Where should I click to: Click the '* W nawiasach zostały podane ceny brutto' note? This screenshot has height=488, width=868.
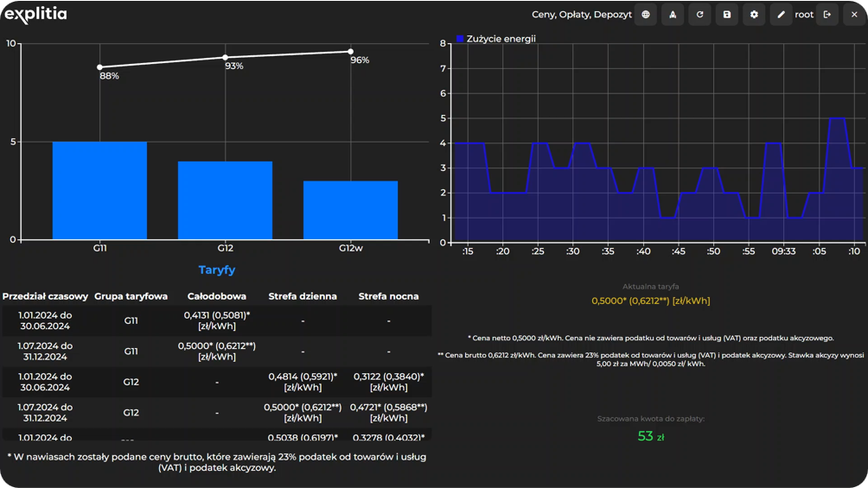216,462
